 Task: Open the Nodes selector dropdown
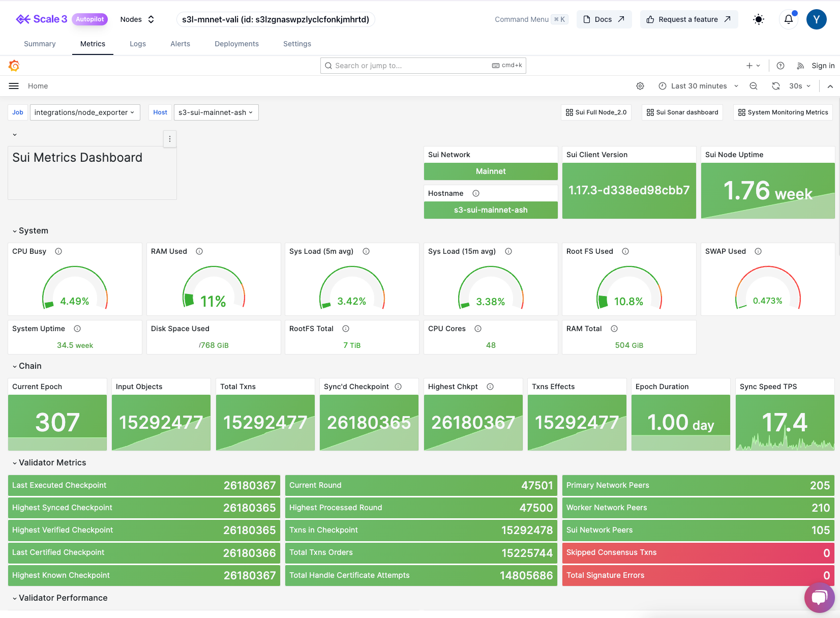(x=136, y=19)
